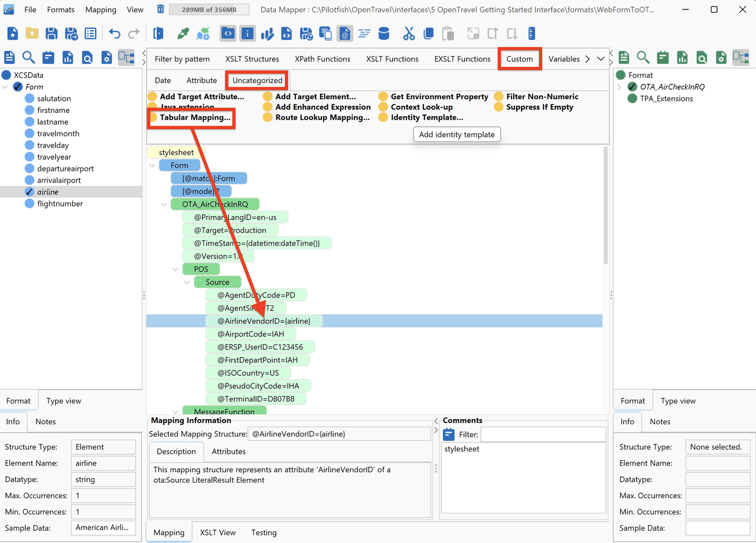Click the save disk icon in toolbar

(51, 34)
